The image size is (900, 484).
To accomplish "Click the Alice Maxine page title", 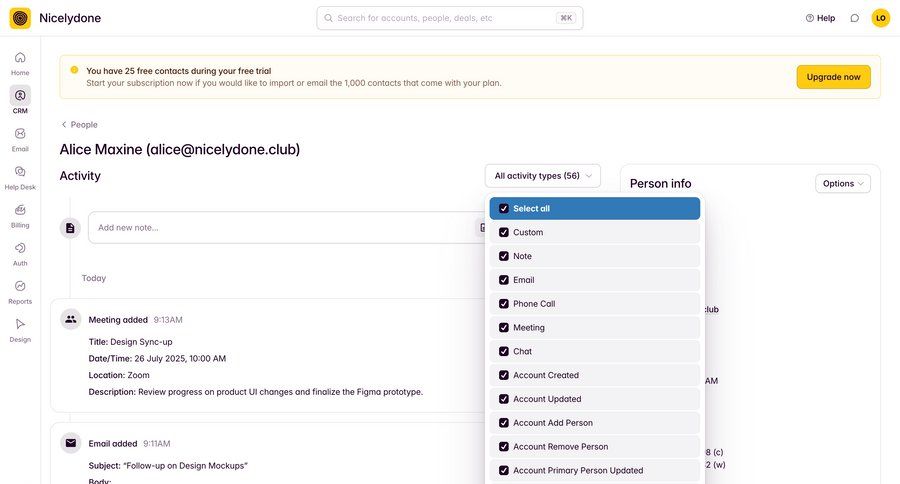I will click(180, 149).
